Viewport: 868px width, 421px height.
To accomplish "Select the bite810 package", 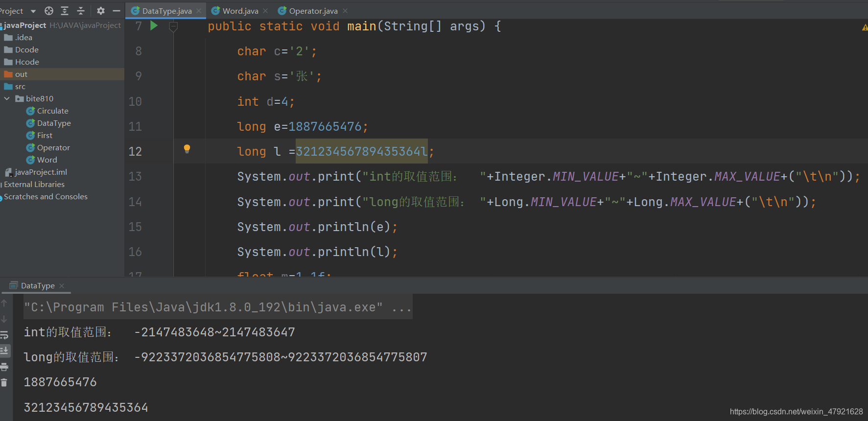I will tap(39, 99).
